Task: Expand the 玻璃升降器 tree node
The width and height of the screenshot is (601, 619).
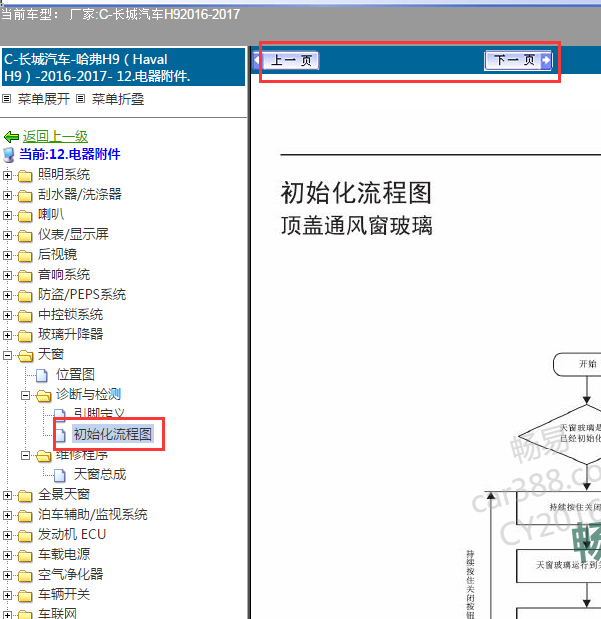Action: pos(7,335)
